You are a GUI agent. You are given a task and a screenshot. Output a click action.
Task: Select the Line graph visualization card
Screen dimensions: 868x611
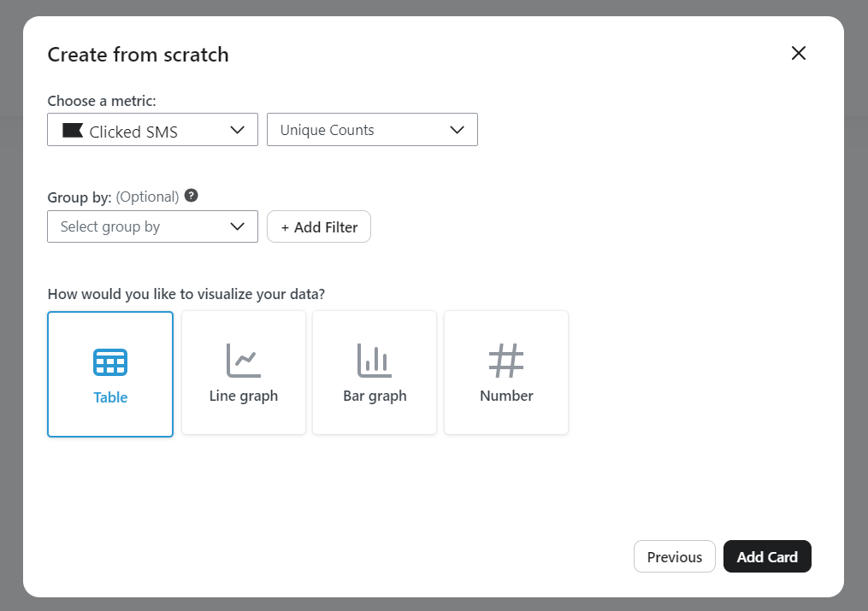[243, 373]
